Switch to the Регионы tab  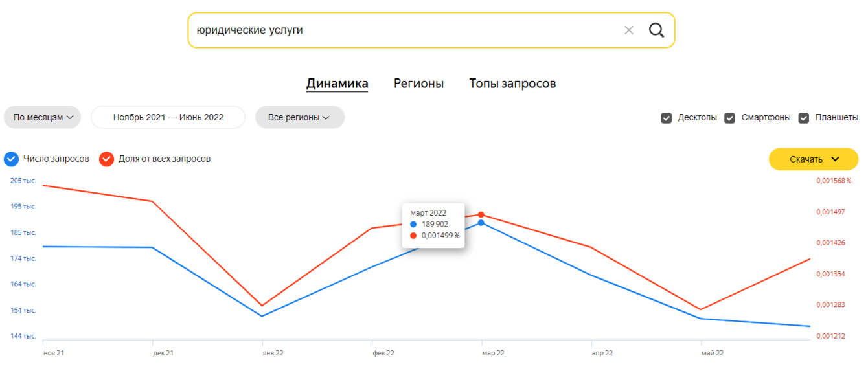pos(418,84)
